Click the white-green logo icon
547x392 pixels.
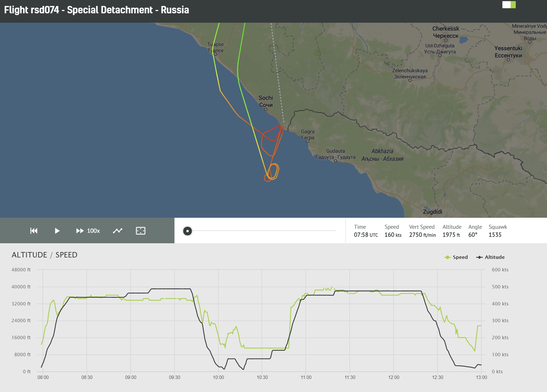click(x=509, y=5)
